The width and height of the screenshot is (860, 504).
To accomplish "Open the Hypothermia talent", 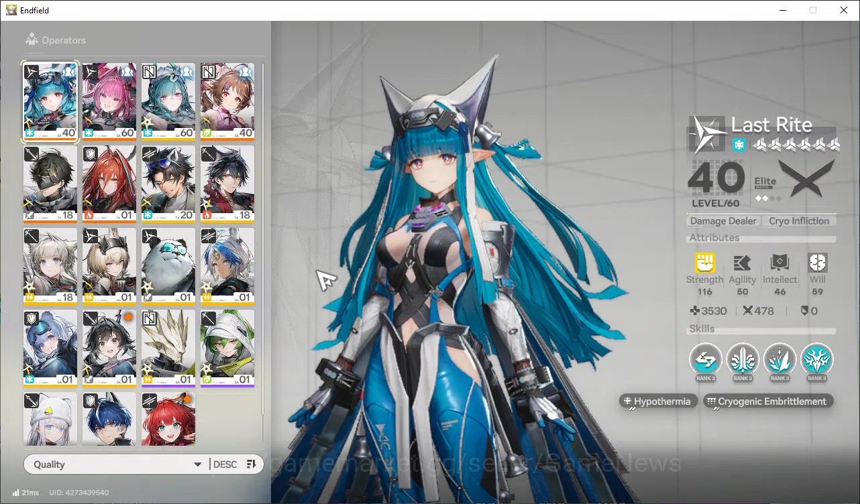I will [658, 401].
